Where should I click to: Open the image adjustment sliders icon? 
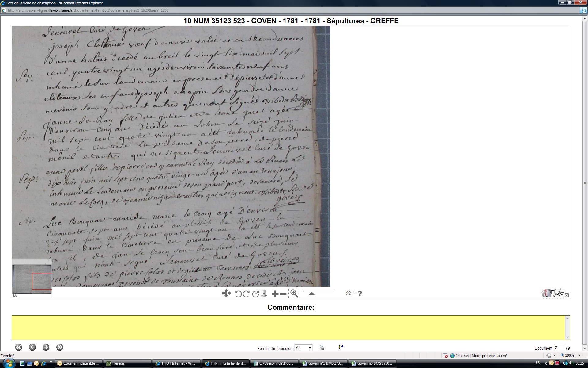click(264, 294)
